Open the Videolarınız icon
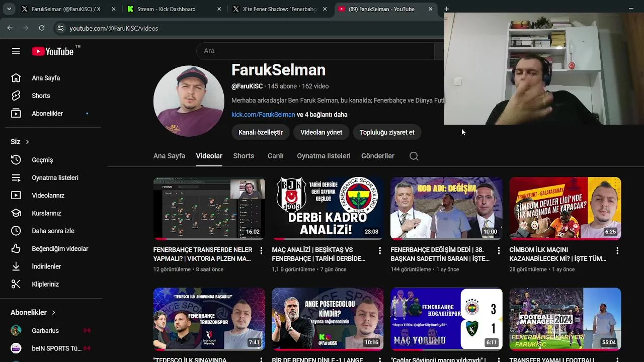Image resolution: width=644 pixels, height=362 pixels. 16,196
